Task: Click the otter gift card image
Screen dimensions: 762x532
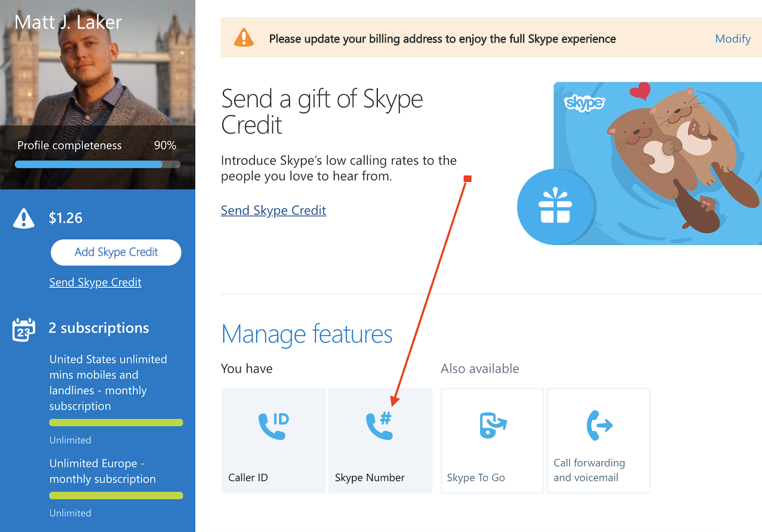Action: pos(658,163)
